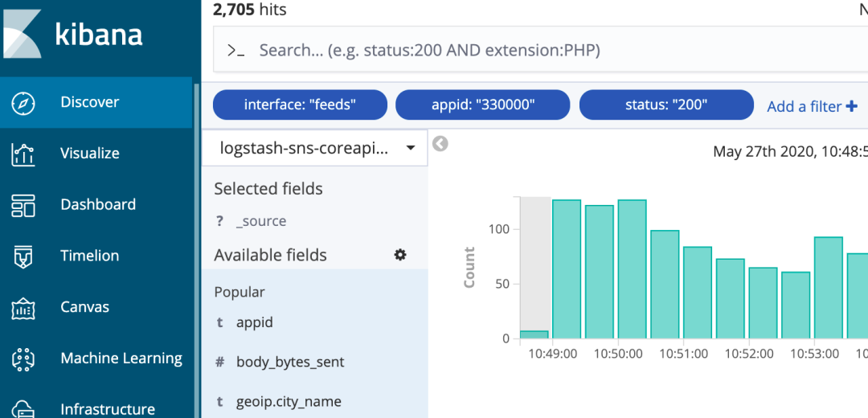Click the histogram bar at 10:51:00
The image size is (868, 418).
(x=698, y=293)
